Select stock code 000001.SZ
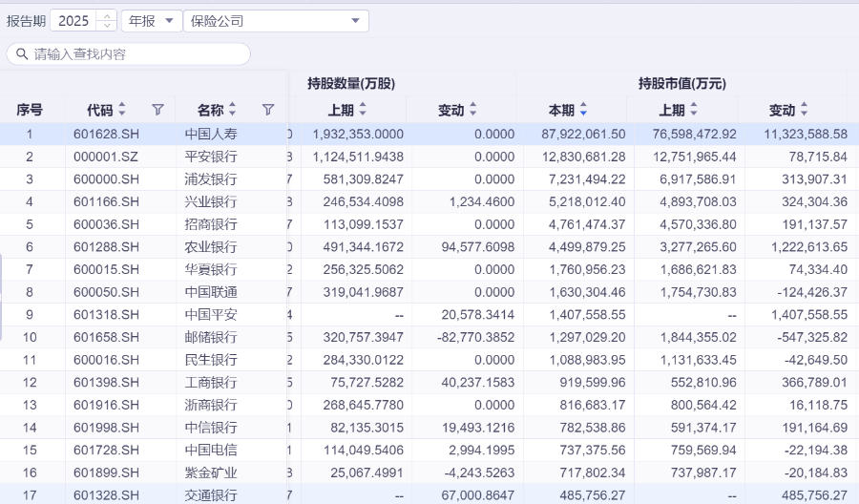 106,157
